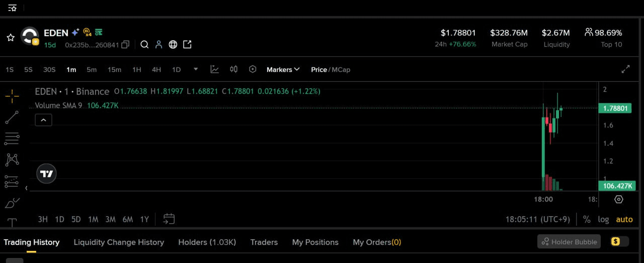Click the TradingView logo
This screenshot has width=644, height=263.
[46, 174]
